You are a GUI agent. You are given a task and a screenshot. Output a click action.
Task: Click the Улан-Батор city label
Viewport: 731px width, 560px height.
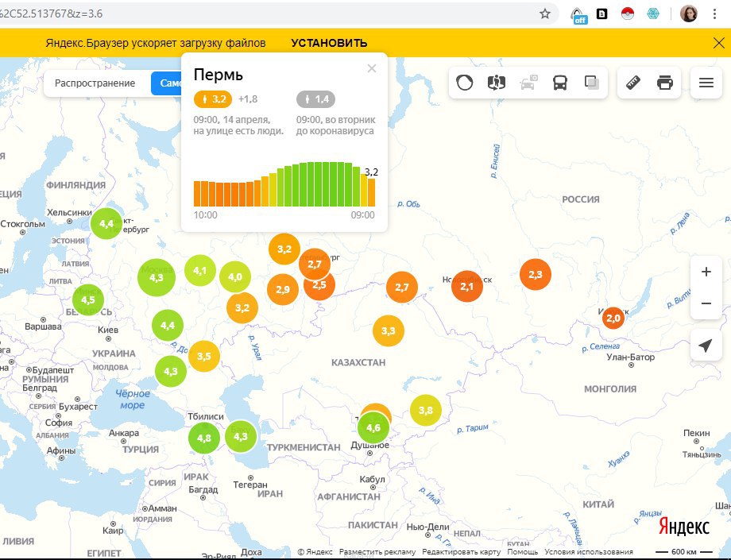(631, 357)
